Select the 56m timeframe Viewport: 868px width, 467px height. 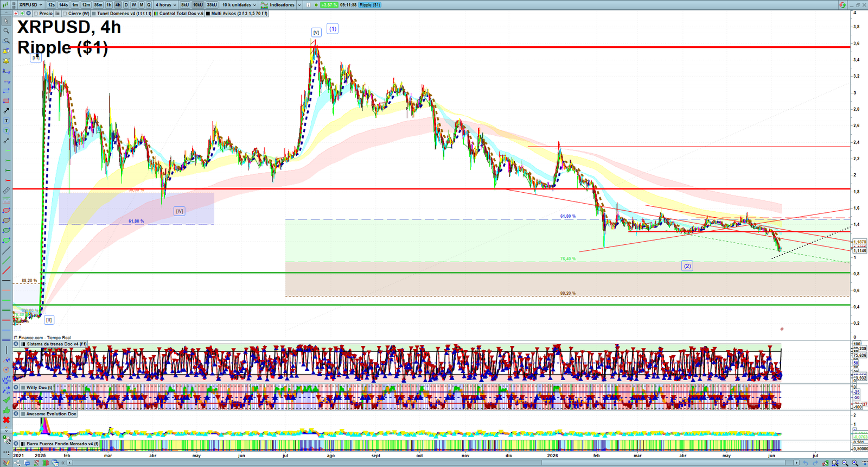98,5
